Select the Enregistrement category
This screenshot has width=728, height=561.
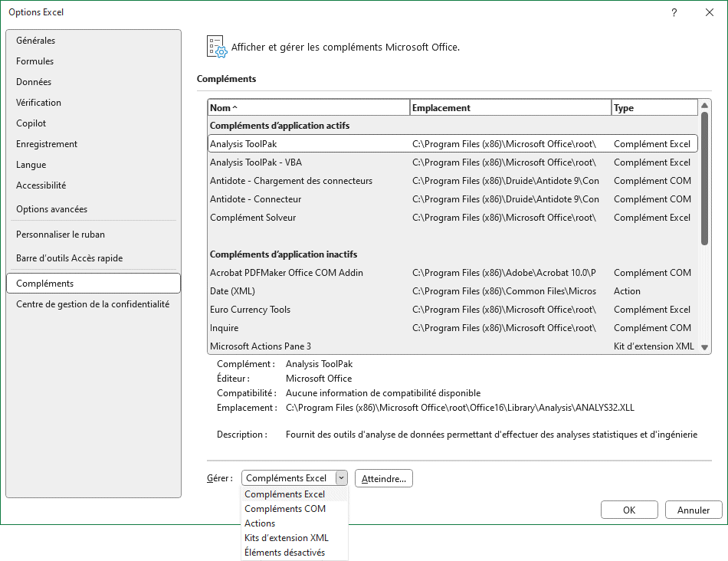click(93, 144)
